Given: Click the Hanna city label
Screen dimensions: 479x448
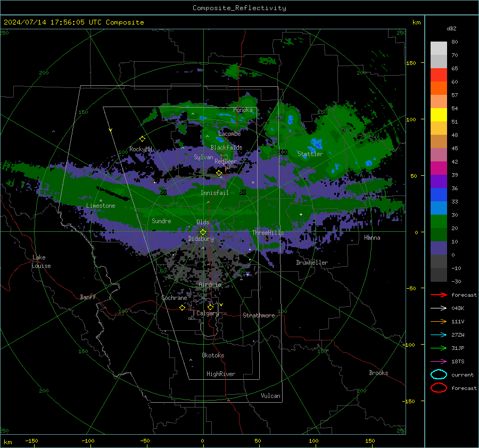Looking at the screenshot, I should (372, 238).
